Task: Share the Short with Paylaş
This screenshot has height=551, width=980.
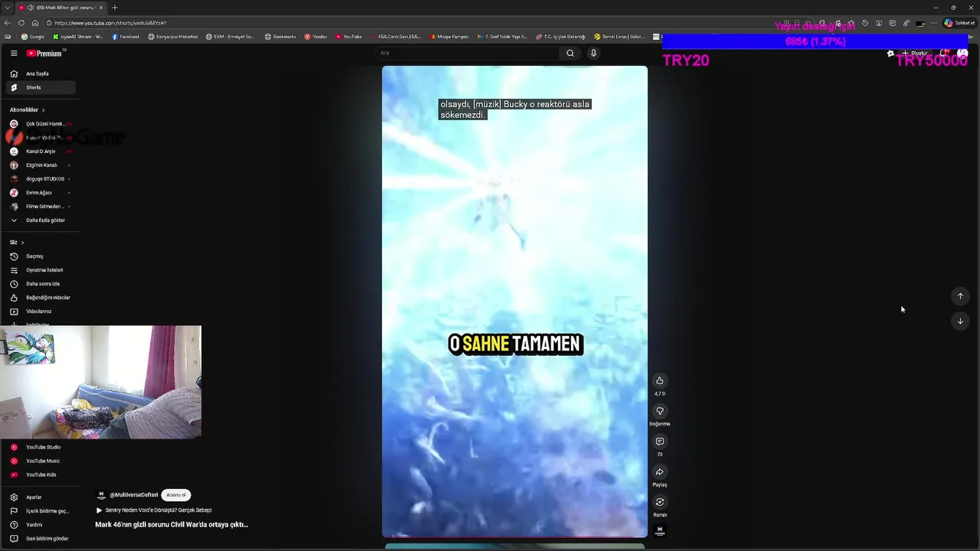Action: click(x=659, y=471)
